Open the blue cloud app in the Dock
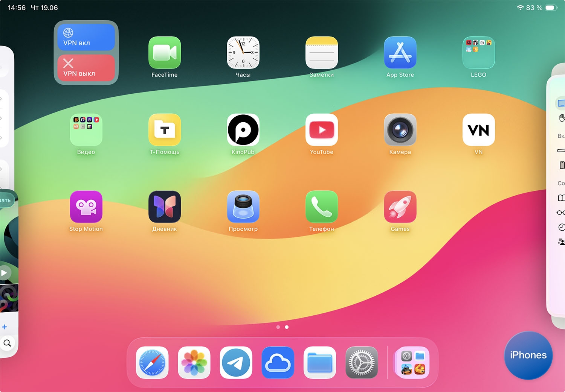This screenshot has height=392, width=565. point(278,363)
